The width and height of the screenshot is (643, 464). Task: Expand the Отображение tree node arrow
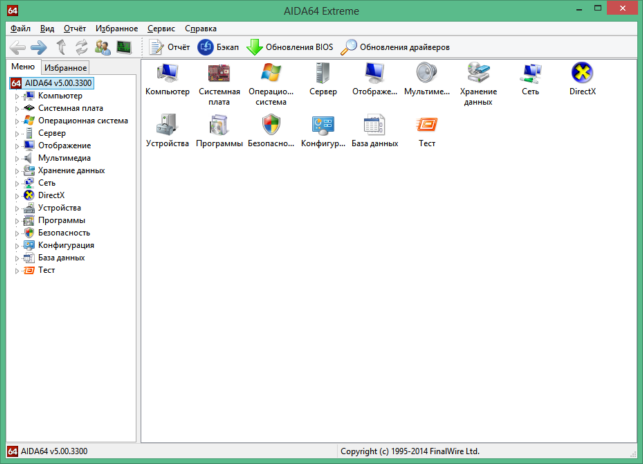17,146
